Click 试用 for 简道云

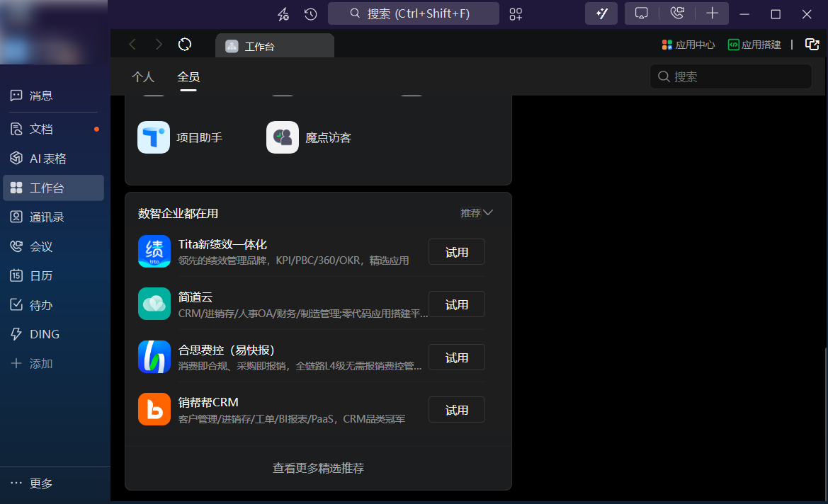point(457,304)
